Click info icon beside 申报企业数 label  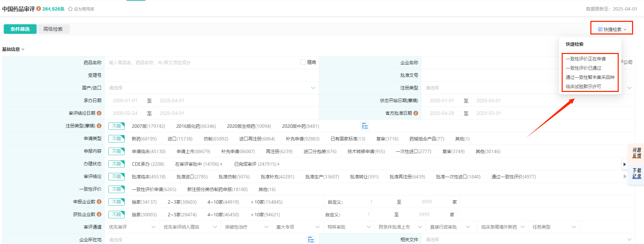tap(99, 202)
